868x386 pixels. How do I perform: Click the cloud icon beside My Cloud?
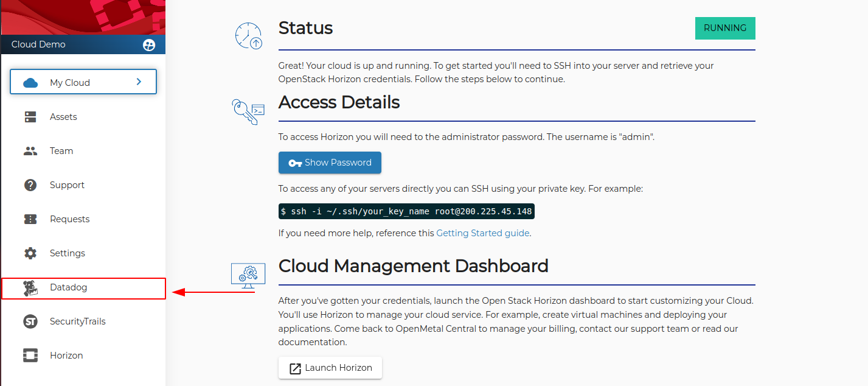point(29,81)
